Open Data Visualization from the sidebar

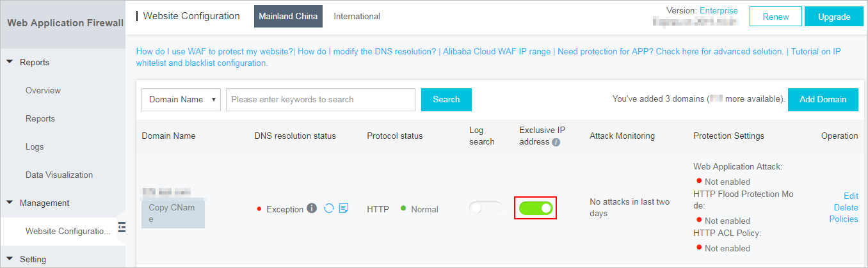pos(59,175)
